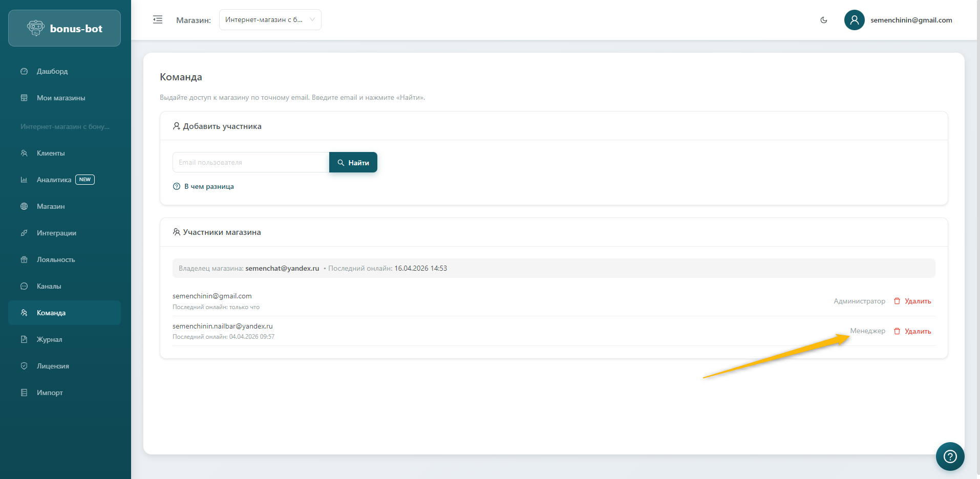
Task: Go to Мои магазины sidebar item
Action: 61,98
